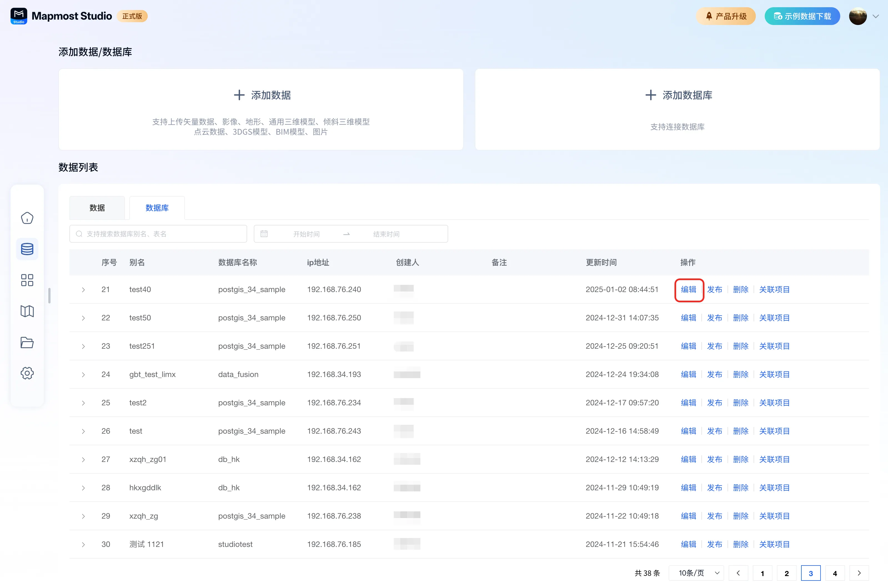This screenshot has height=588, width=888.
Task: Click the database alias search field
Action: click(158, 234)
